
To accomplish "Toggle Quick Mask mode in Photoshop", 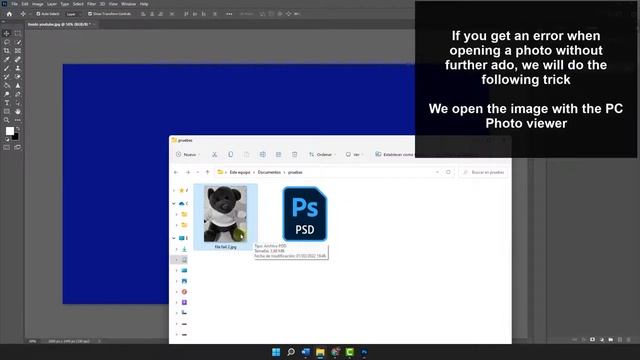I will tap(7, 147).
